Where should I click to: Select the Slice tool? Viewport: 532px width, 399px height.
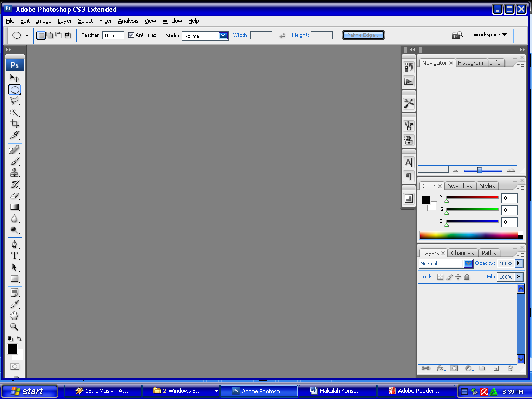pyautogui.click(x=15, y=135)
